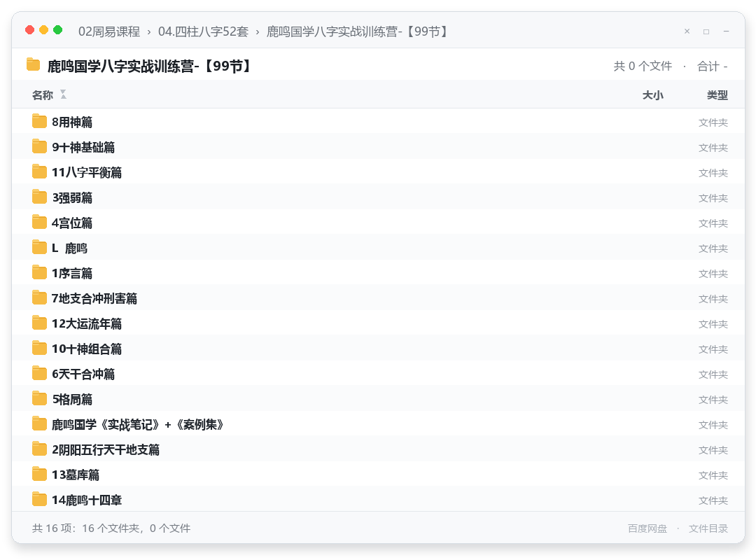The width and height of the screenshot is (756, 560).
Task: Select the 2阴阳五行天干地支篇 folder name
Action: click(106, 449)
